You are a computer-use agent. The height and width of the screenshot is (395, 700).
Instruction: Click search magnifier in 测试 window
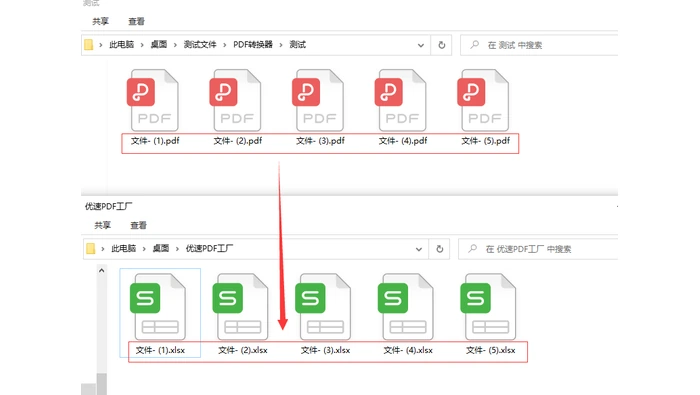point(475,45)
